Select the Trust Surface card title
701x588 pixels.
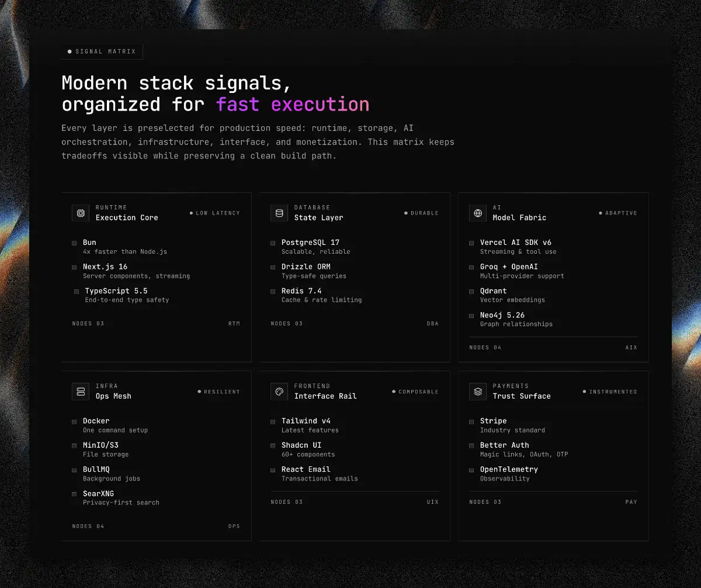[x=522, y=396]
